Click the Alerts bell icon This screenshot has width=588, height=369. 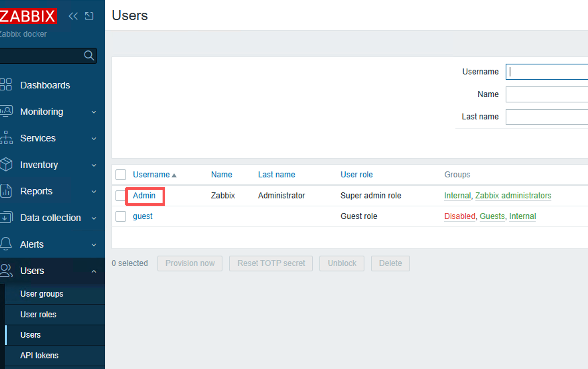tap(6, 244)
